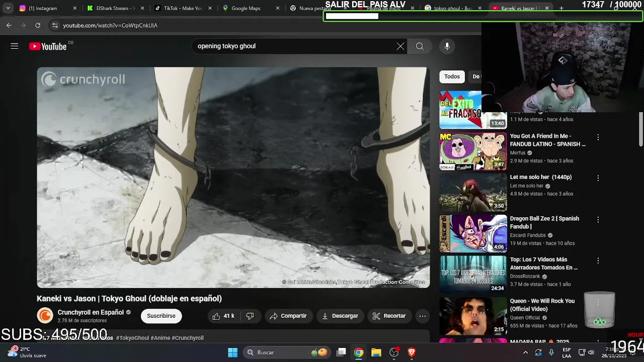Screen dimensions: 644x362
Task: Click the browser address bar URL
Action: tap(110, 25)
